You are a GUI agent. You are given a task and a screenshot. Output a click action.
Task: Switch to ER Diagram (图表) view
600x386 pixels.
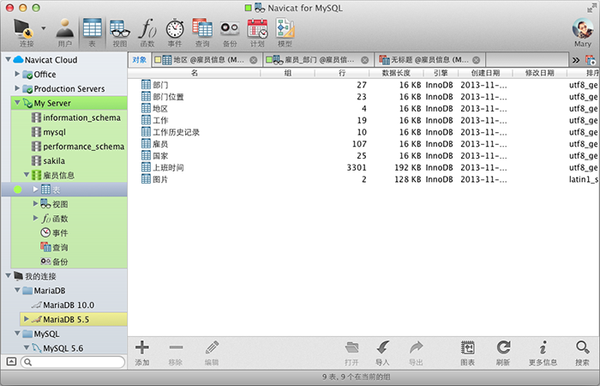click(468, 353)
